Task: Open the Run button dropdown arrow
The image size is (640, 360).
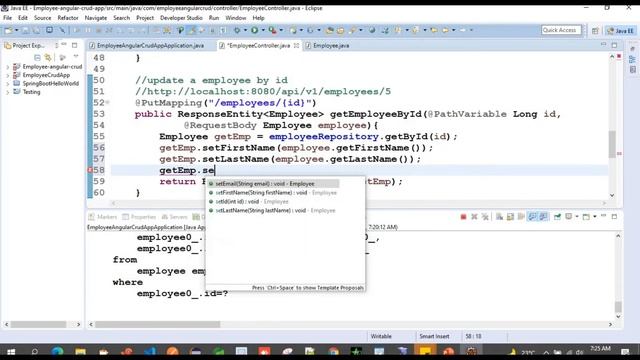Action: [263, 30]
